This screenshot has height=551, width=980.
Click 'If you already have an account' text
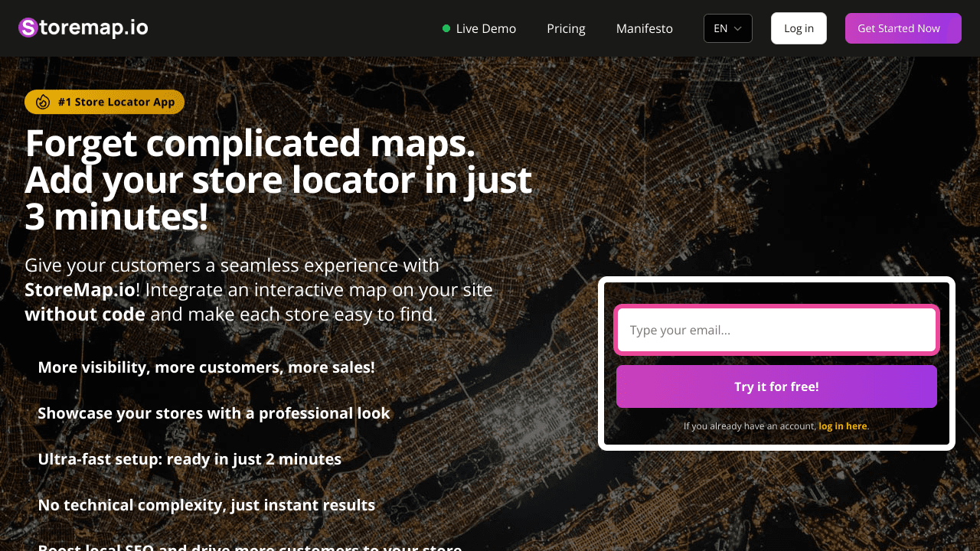pyautogui.click(x=750, y=426)
